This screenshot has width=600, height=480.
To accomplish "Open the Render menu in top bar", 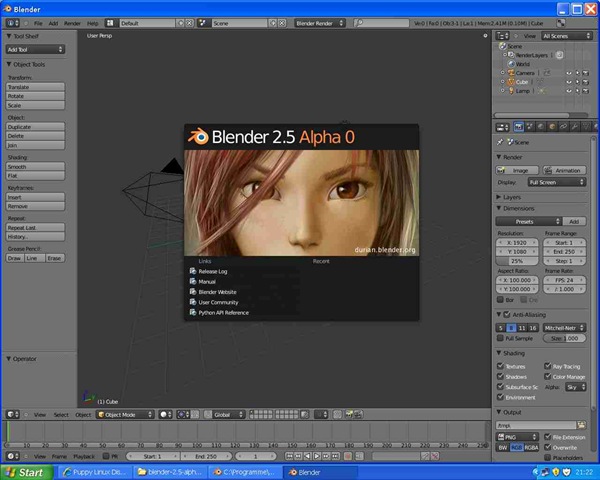I will coord(72,21).
